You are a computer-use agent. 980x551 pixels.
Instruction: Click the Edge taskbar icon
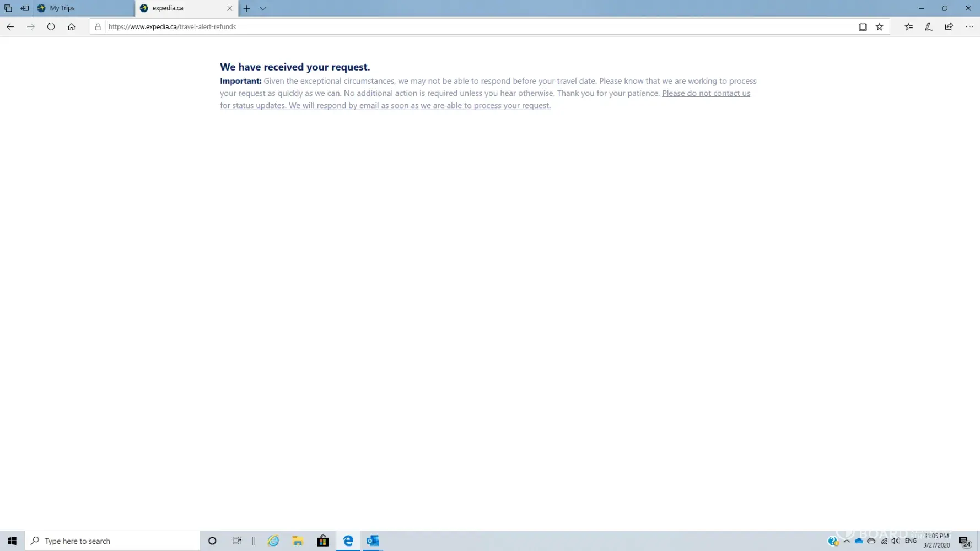click(x=348, y=541)
